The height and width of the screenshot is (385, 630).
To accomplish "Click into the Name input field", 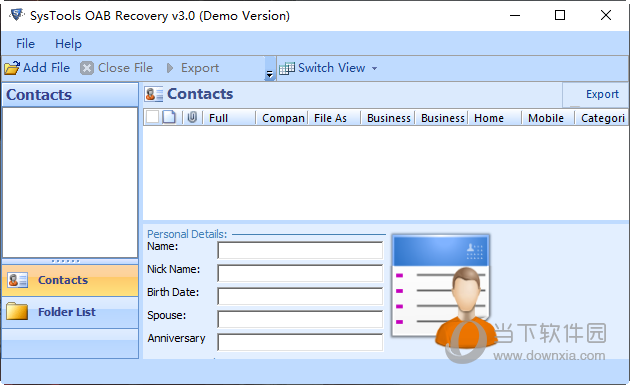I will [300, 250].
